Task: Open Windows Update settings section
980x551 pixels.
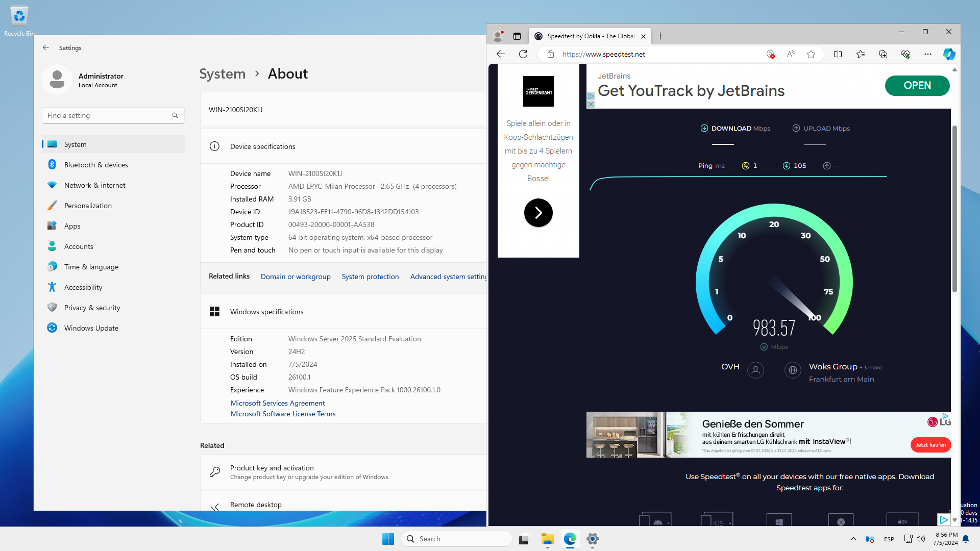Action: [x=91, y=328]
